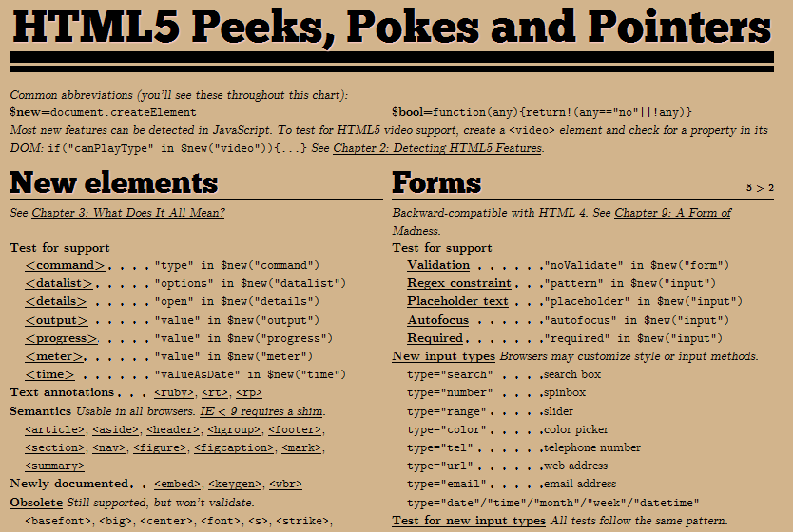Image resolution: width=793 pixels, height=532 pixels.
Task: Click the <strike> obsolete element text
Action: [303, 521]
